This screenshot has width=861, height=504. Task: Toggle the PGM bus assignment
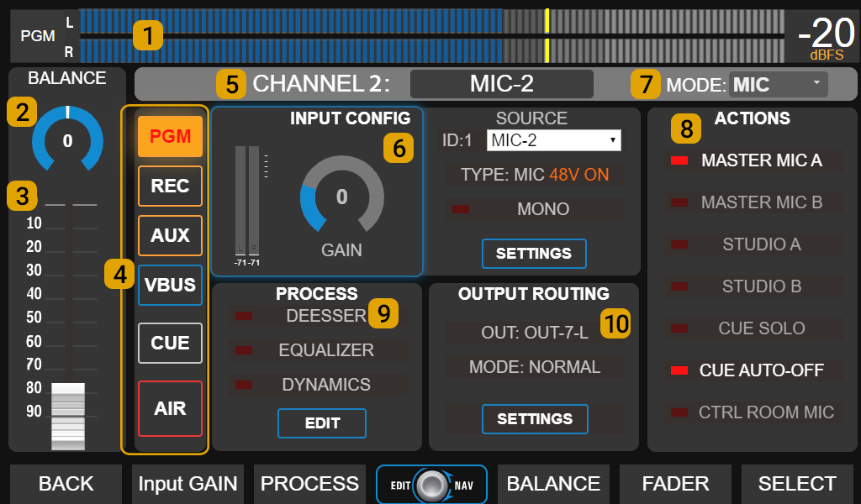(x=170, y=136)
